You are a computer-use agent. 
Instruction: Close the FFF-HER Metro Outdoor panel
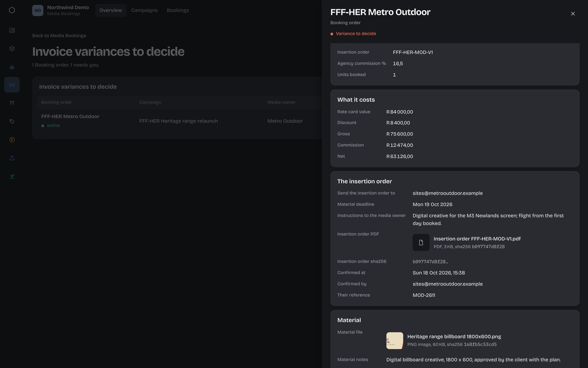(x=573, y=14)
